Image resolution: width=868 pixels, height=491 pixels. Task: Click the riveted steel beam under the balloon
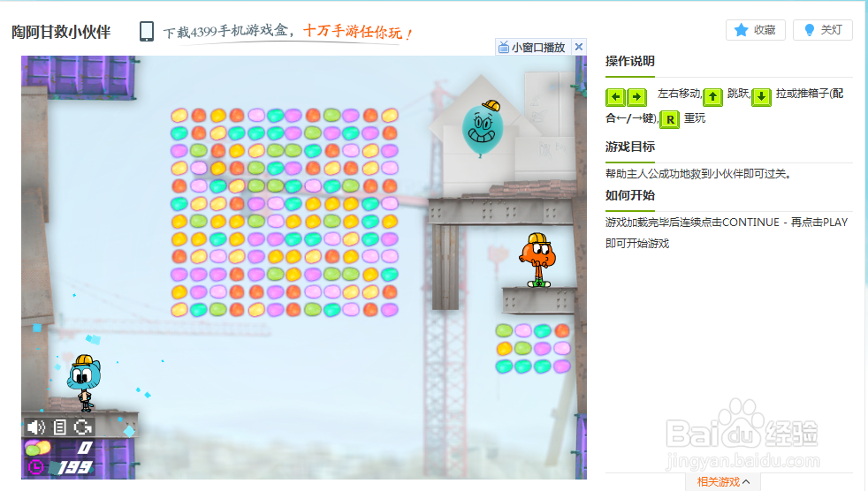(x=500, y=211)
